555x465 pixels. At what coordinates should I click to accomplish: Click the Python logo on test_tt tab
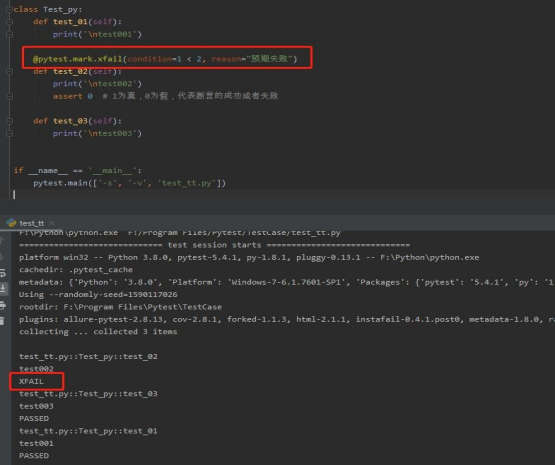click(x=11, y=223)
